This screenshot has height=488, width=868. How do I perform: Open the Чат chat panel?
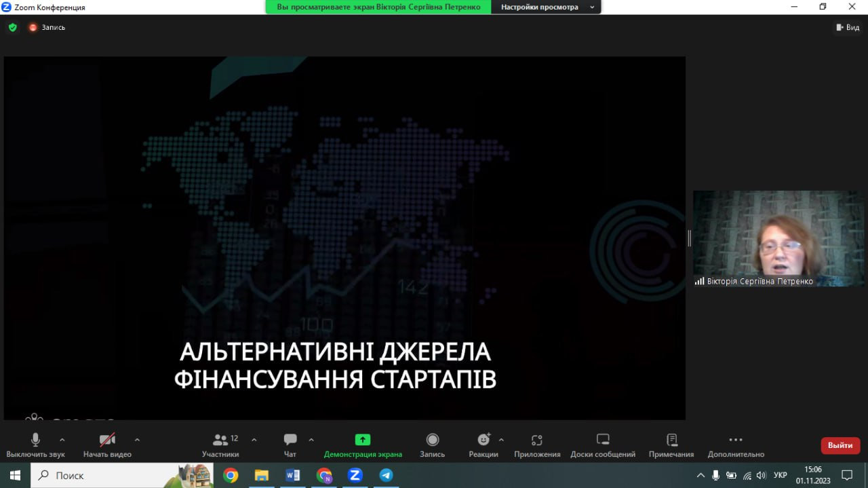coord(290,445)
